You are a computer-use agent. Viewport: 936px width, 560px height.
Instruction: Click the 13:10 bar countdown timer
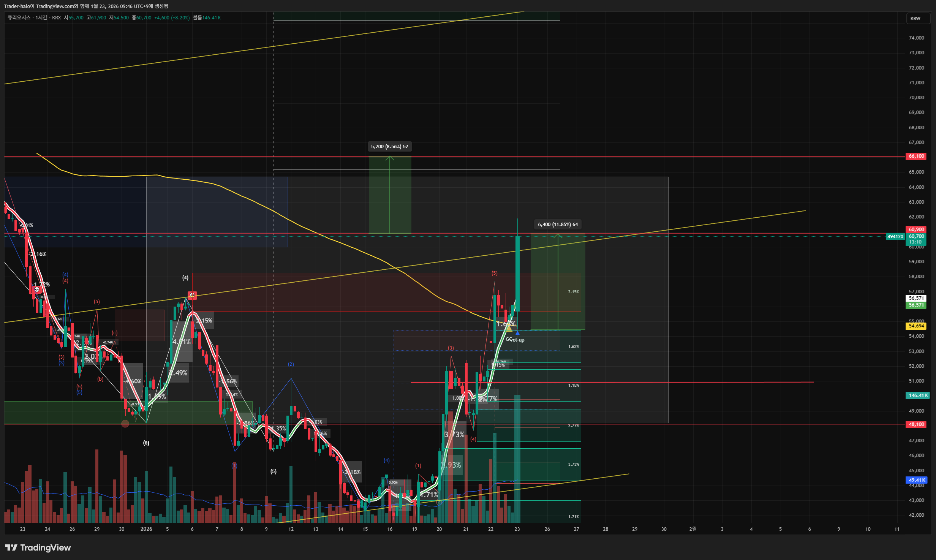point(915,242)
